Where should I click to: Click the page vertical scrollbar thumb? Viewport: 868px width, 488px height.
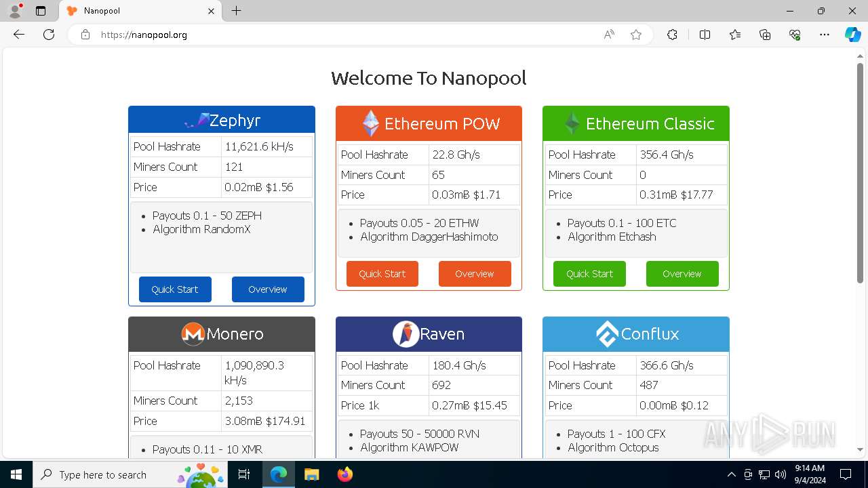tap(860, 173)
